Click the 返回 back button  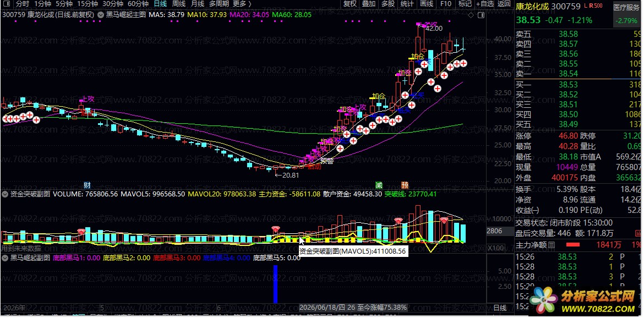pos(504,4)
